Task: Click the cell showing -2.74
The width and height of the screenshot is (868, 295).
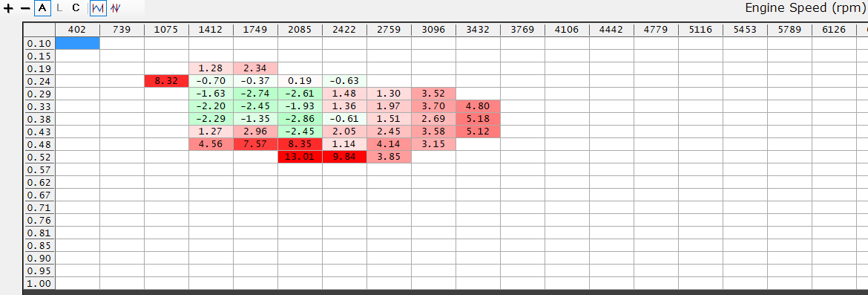Action: click(x=255, y=94)
